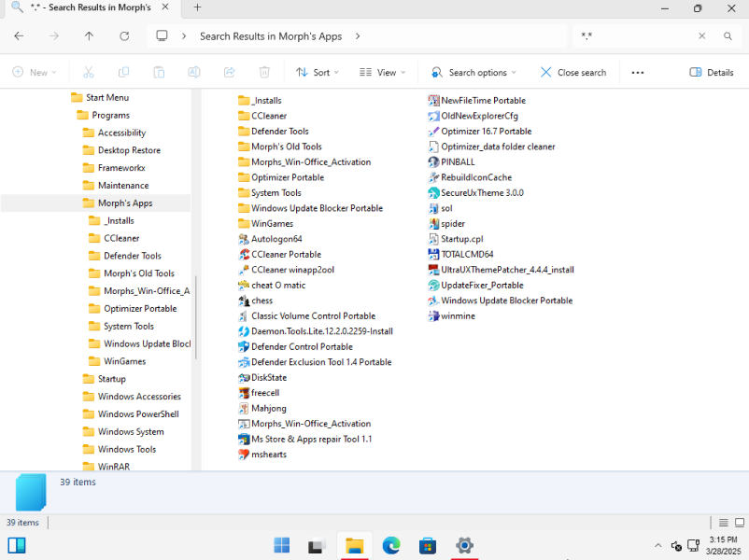Switch to details list view in status bar
The height and width of the screenshot is (560, 749).
point(724,523)
